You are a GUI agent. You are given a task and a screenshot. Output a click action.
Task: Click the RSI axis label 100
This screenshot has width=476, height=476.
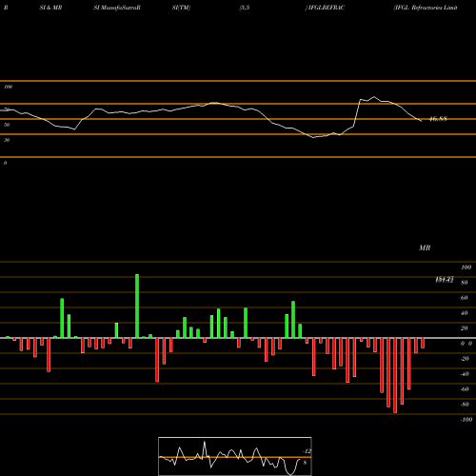tap(8, 87)
